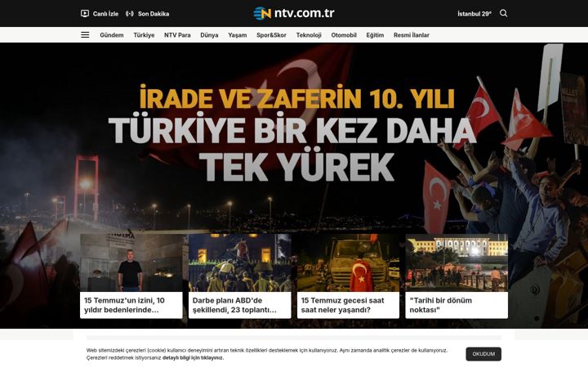Image resolution: width=588 pixels, height=368 pixels.
Task: Open the Resmi İlanlar menu item
Action: 412,35
